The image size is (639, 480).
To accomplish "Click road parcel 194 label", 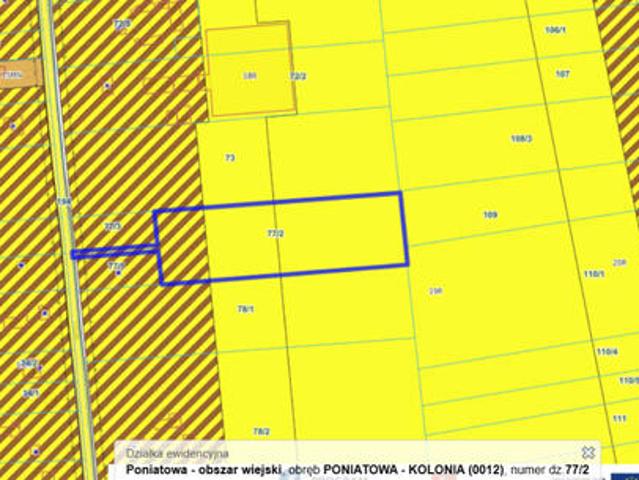I will click(x=64, y=201).
